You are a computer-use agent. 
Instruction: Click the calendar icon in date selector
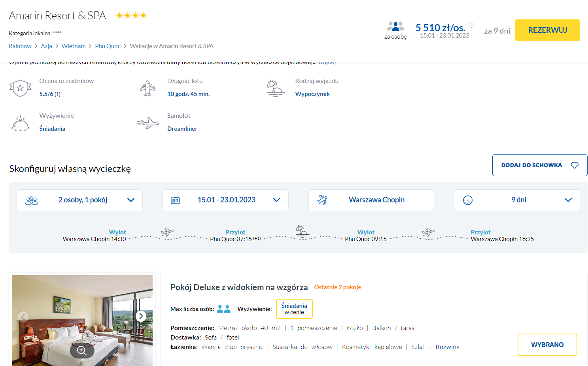[x=175, y=200]
